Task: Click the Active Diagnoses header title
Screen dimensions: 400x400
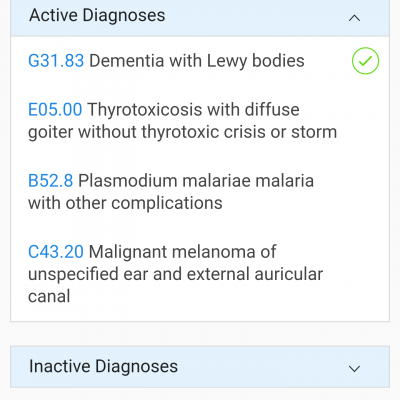Action: pyautogui.click(x=97, y=15)
